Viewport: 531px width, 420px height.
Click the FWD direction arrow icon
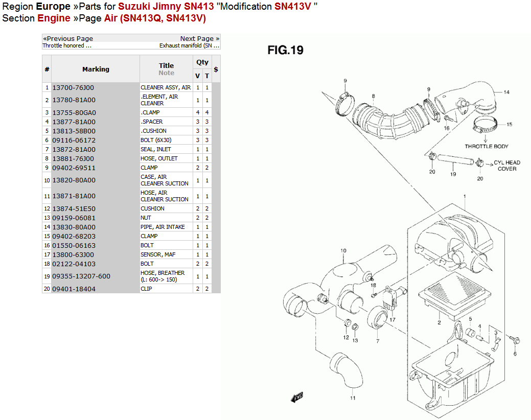[297, 397]
